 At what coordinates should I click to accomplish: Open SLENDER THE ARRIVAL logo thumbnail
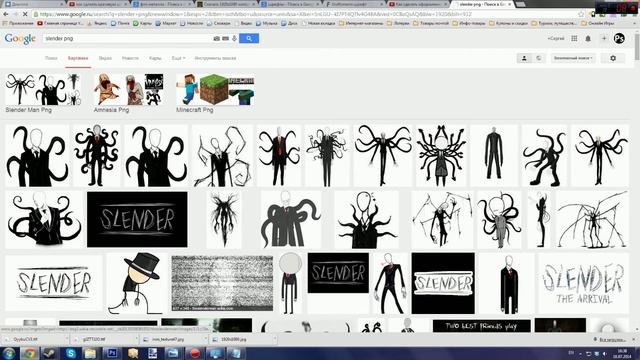coord(584,283)
